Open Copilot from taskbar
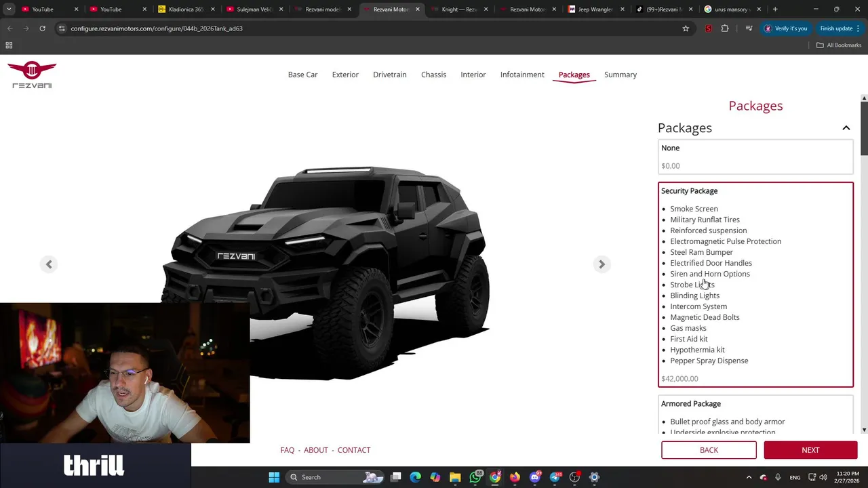The width and height of the screenshot is (868, 488). [435, 477]
